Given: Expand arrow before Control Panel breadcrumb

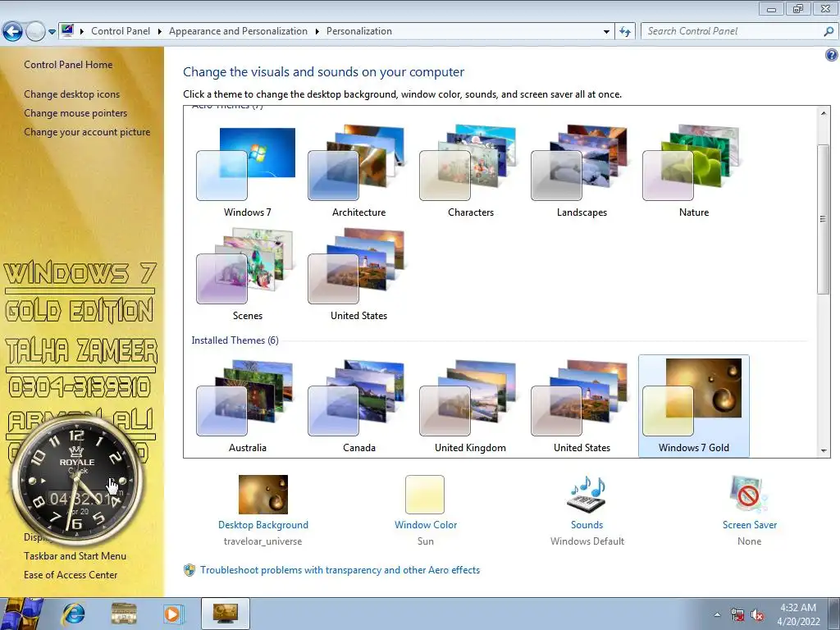Looking at the screenshot, I should click(82, 32).
